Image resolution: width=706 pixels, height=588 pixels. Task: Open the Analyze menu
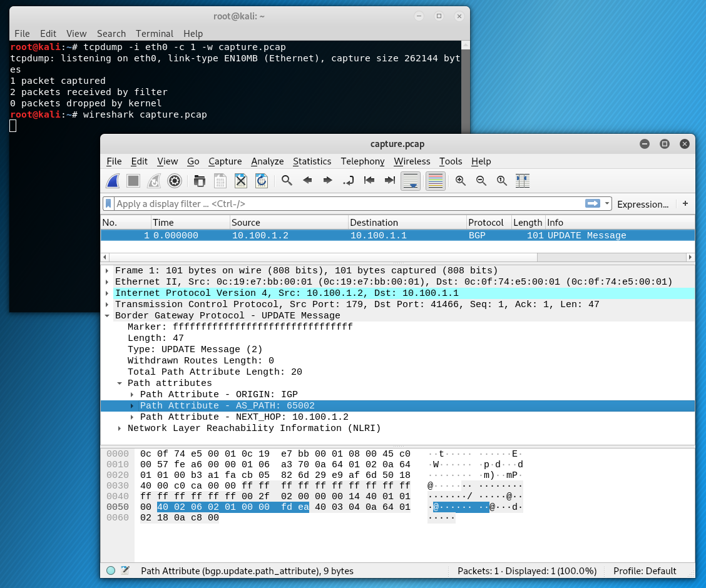pyautogui.click(x=267, y=161)
